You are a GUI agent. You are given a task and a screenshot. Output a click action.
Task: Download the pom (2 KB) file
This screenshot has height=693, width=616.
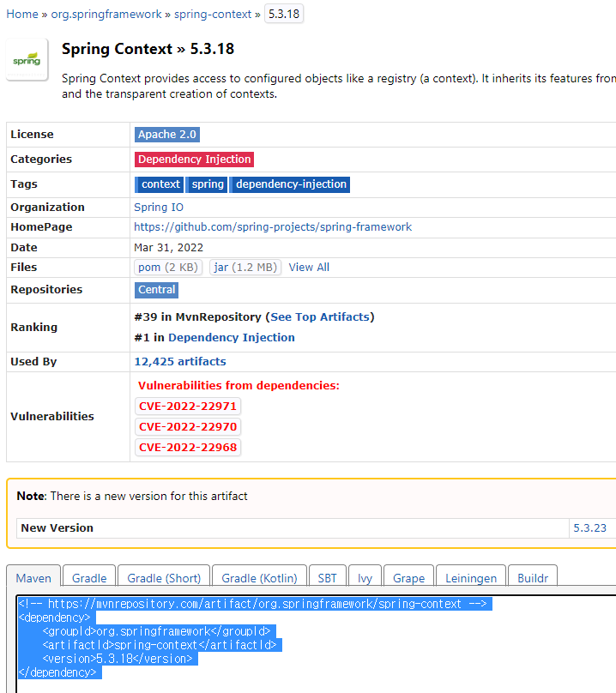(x=168, y=268)
